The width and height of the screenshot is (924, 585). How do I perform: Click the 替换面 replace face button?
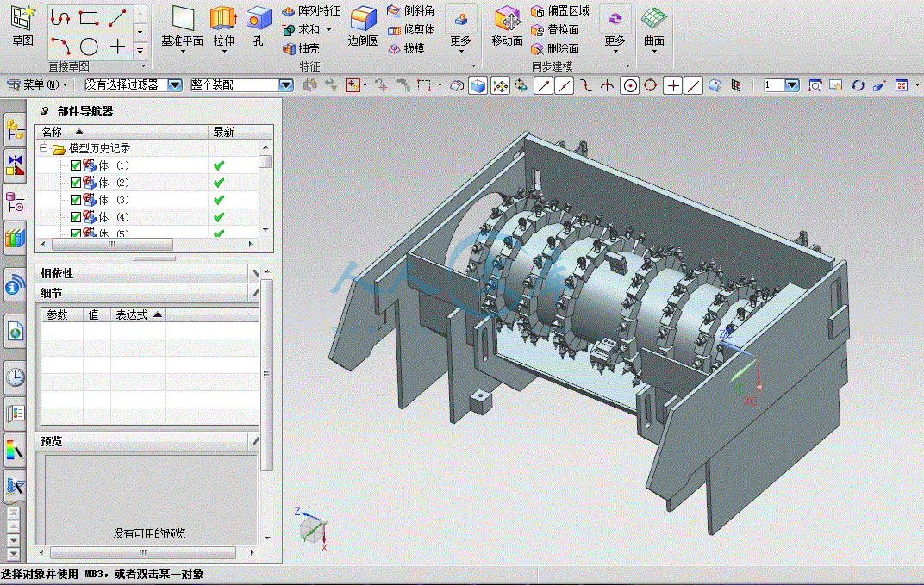554,29
